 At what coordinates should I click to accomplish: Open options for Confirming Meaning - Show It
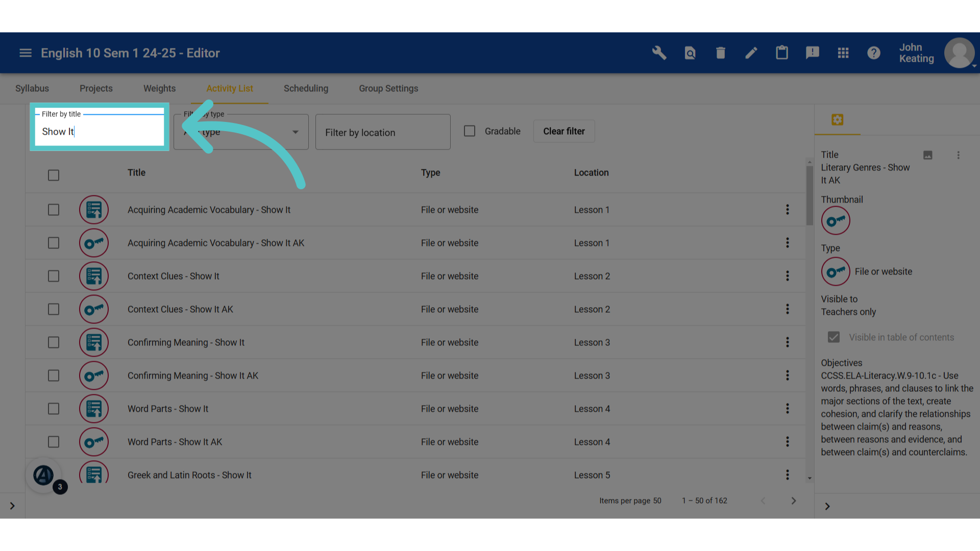[x=788, y=342]
